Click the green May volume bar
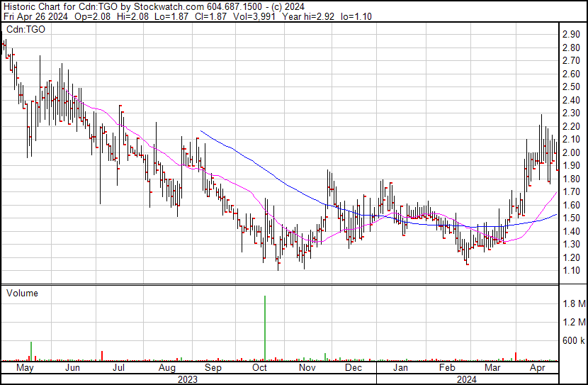This screenshot has height=385, width=588. click(x=31, y=351)
